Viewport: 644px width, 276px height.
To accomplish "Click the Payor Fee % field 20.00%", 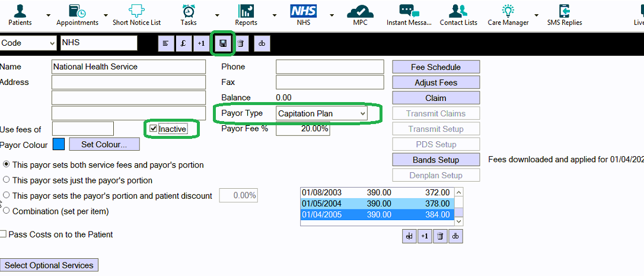I will [x=302, y=129].
